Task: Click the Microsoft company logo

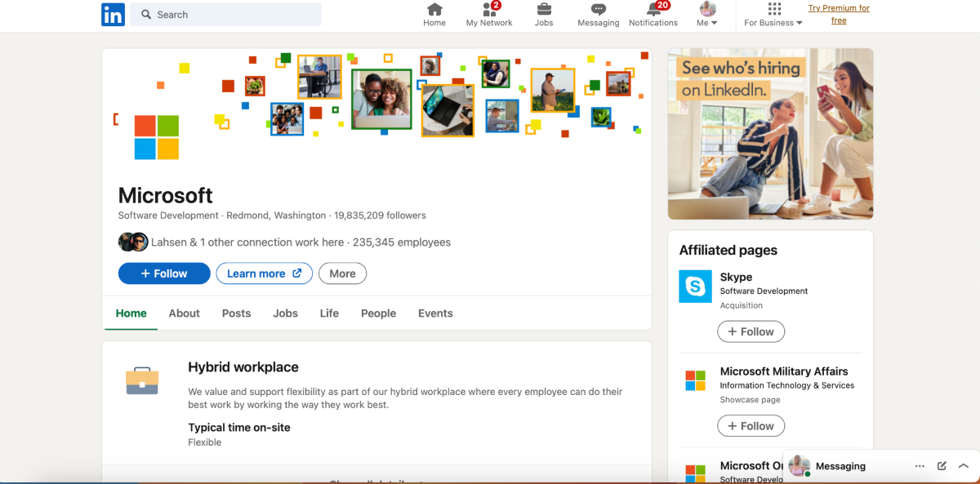Action: pyautogui.click(x=157, y=137)
